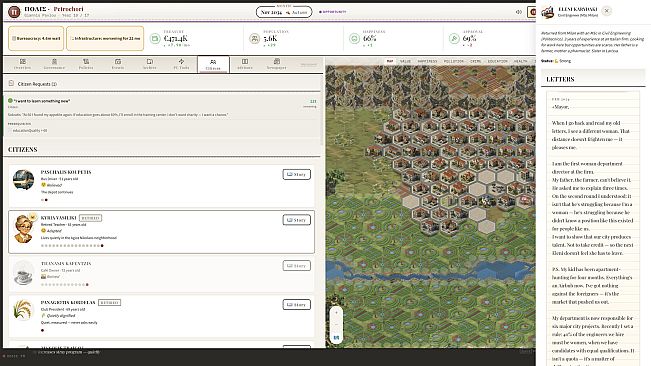Viewport: 651px width, 366px height.
Task: Mute sound with the speaker icon
Action: tap(519, 12)
